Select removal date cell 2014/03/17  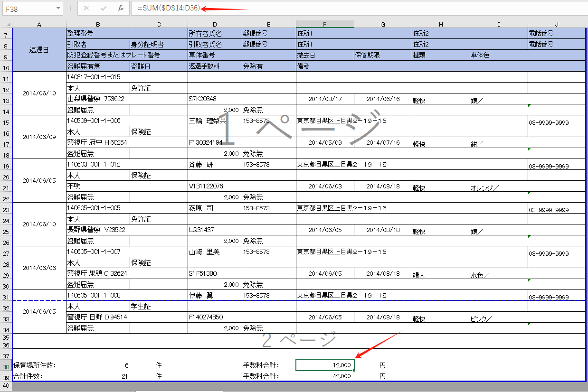coord(325,99)
